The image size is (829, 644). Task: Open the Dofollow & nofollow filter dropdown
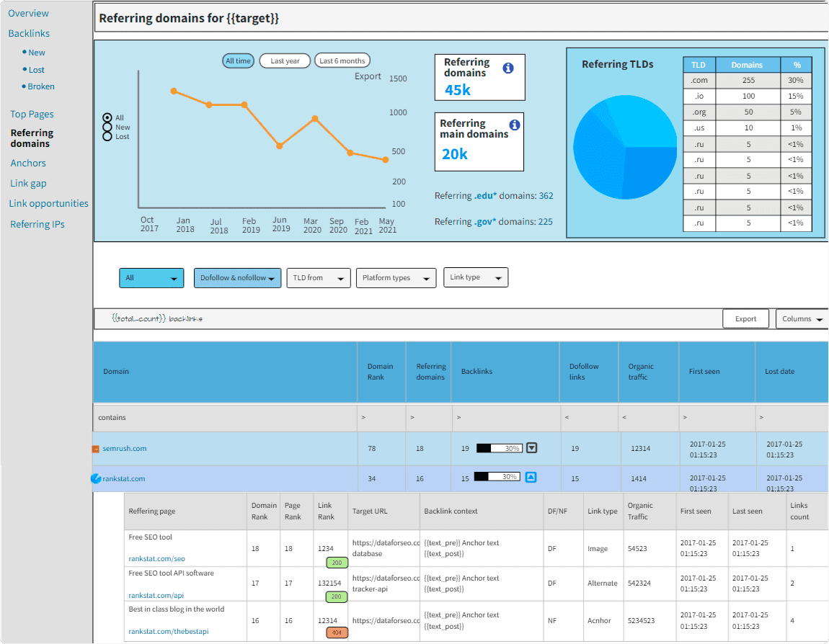237,277
